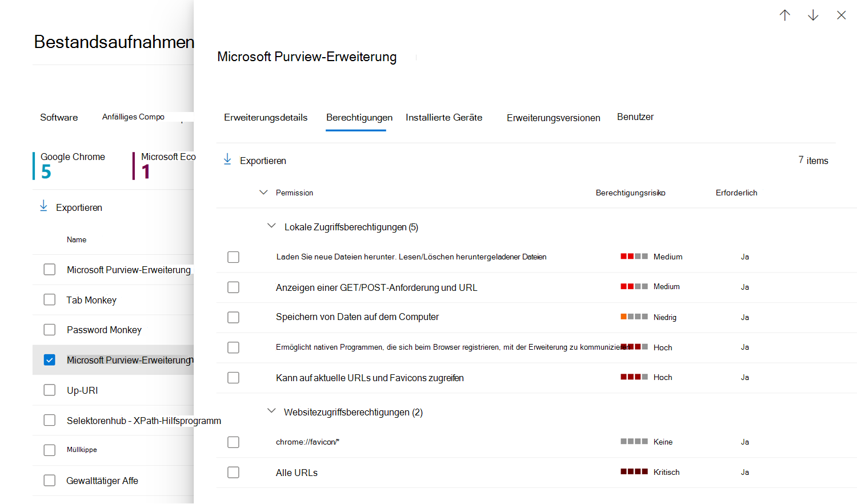This screenshot has width=857, height=504.
Task: Click the chrome://favicon/* permission entry
Action: point(307,442)
